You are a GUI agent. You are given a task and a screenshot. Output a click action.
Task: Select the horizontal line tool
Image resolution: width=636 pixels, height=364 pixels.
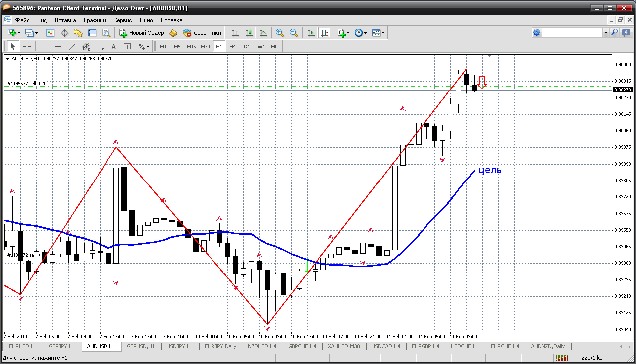tap(58, 46)
